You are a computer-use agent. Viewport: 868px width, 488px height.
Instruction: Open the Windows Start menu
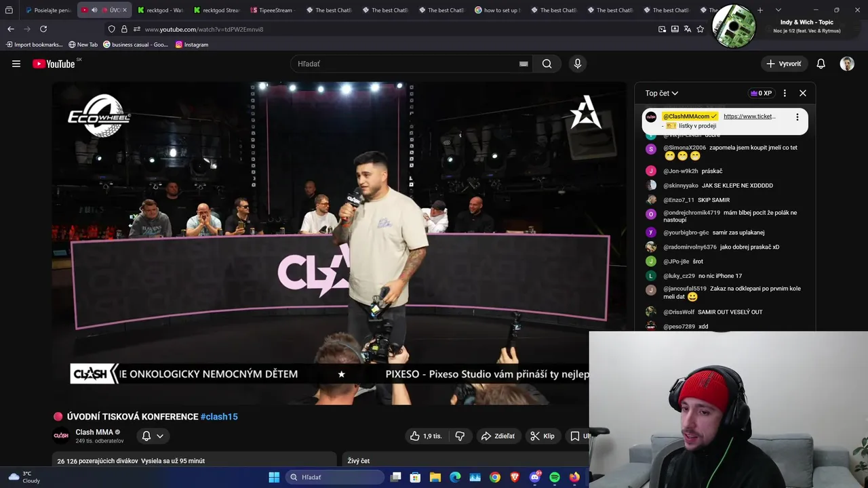click(274, 477)
